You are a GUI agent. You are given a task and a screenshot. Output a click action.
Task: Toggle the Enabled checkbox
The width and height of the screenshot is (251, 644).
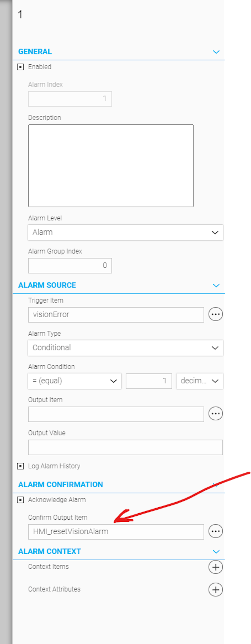coord(21,67)
